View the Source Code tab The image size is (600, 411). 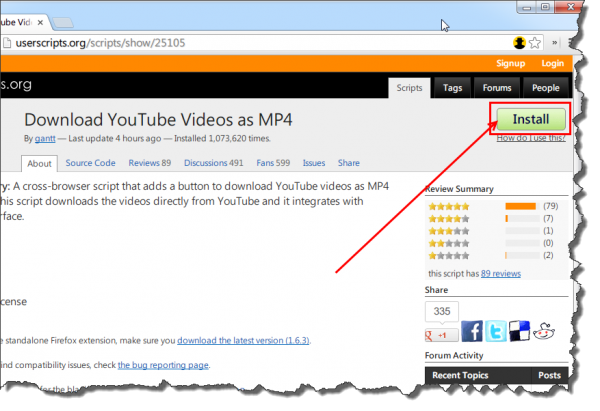pyautogui.click(x=90, y=163)
